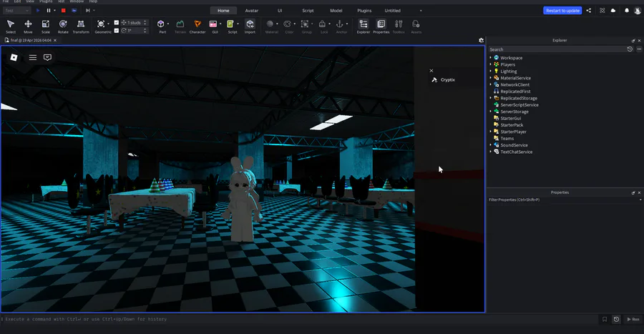The width and height of the screenshot is (644, 334).
Task: Toggle the Properties panel button
Action: pos(381,26)
